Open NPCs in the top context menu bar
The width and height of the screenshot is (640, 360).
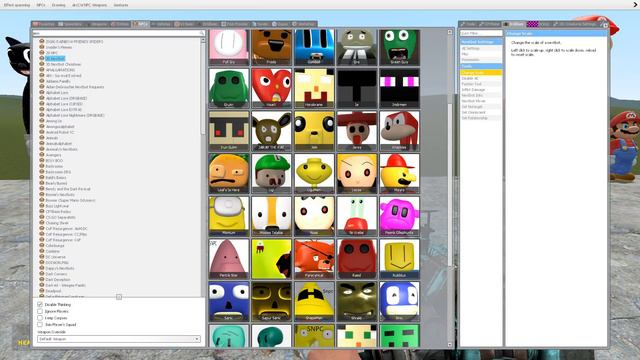point(41,5)
